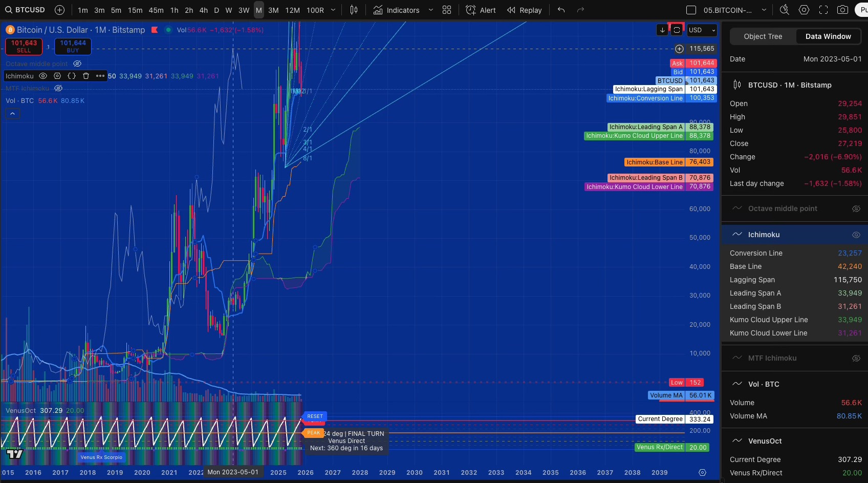The height and width of the screenshot is (483, 868).
Task: Toggle Octave middle point visibility in Data Window
Action: (856, 208)
